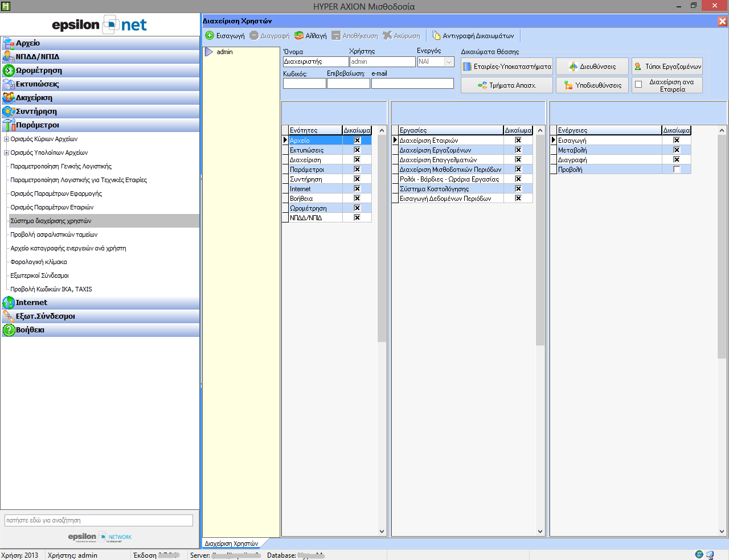Viewport: 729px width, 560px height.
Task: Open the Ενεργός dropdown showing ΝΑΙ
Action: (449, 61)
